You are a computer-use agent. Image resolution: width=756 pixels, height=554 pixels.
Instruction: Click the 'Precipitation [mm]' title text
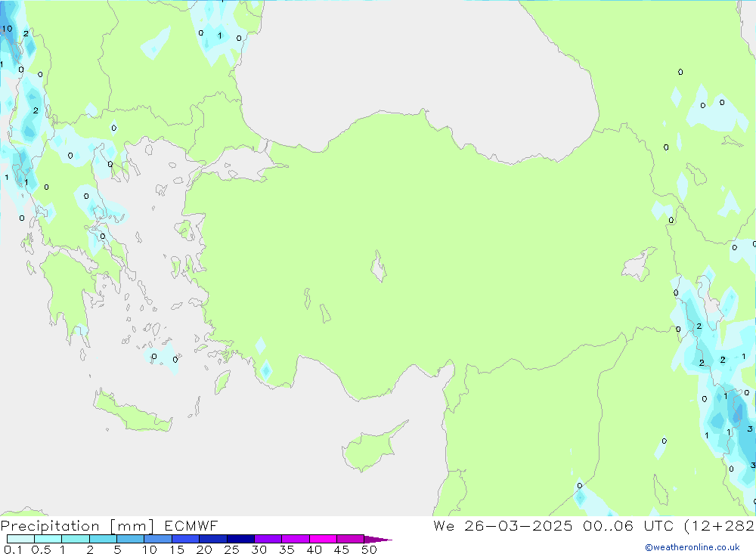pos(77,526)
